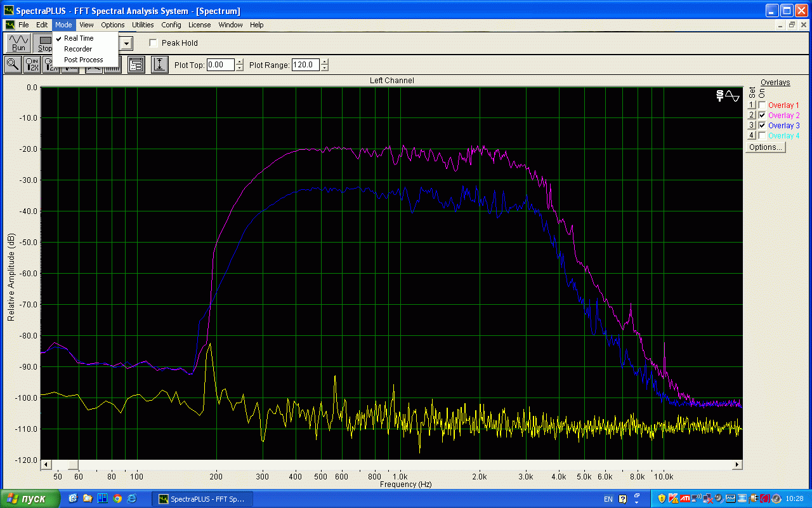Click the Left Channel plot title
This screenshot has width=812, height=508.
click(392, 81)
